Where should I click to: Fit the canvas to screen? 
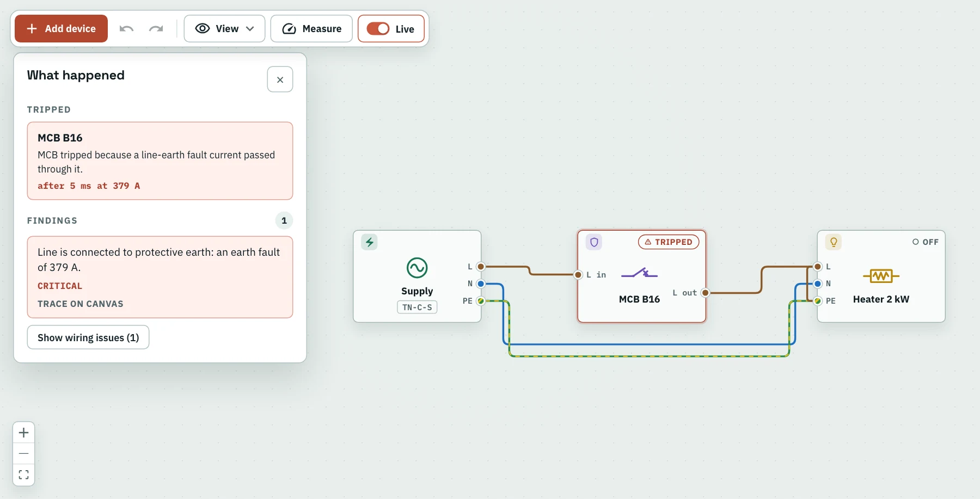(x=23, y=475)
